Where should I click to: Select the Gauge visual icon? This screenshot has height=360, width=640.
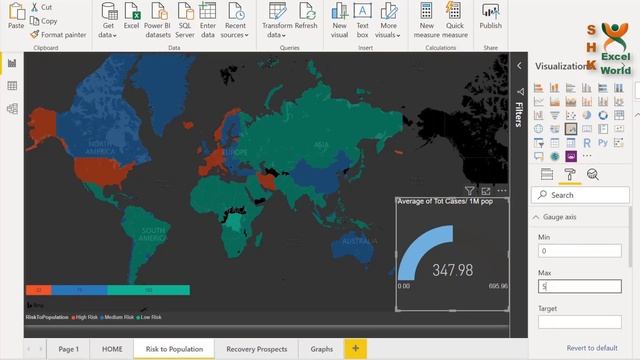point(571,129)
